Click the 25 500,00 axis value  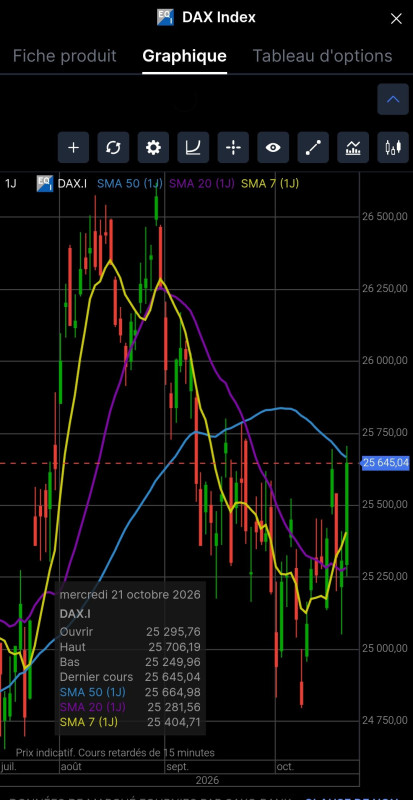[385, 505]
